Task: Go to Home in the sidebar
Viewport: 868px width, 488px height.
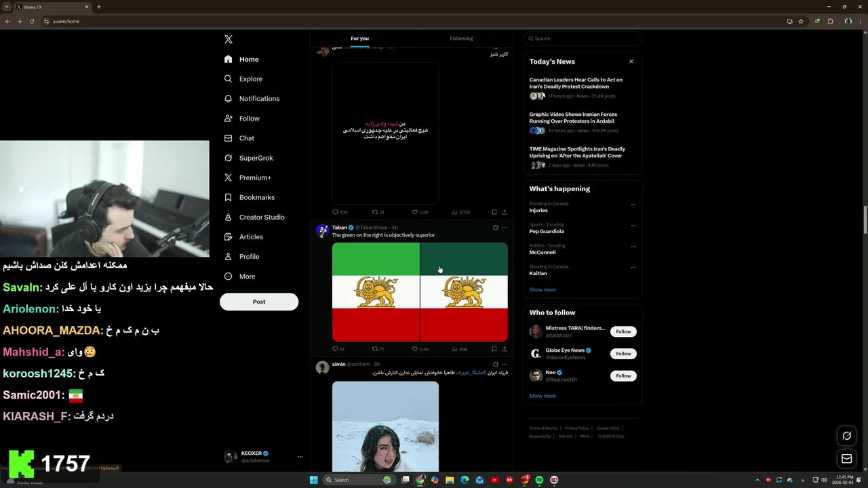Action: click(241, 60)
